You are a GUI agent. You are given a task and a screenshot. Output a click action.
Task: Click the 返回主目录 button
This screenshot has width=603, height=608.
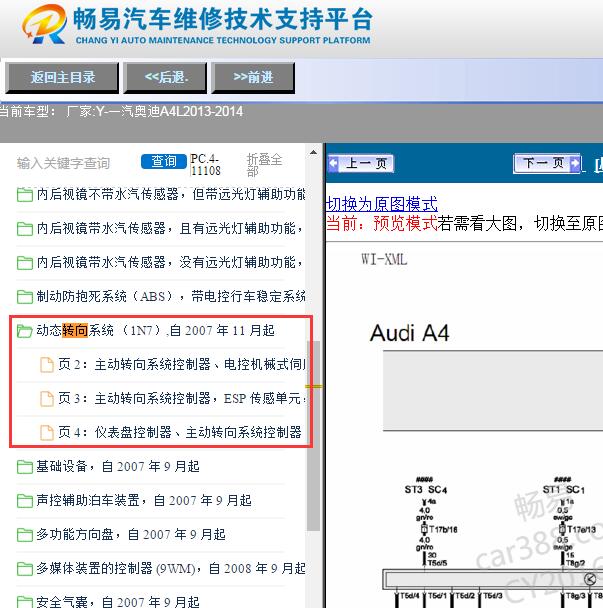(x=62, y=78)
